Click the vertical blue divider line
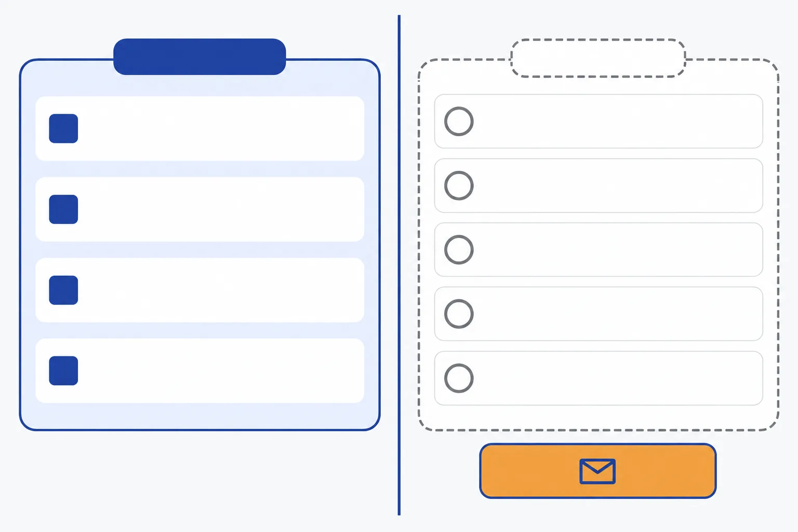 click(x=399, y=265)
